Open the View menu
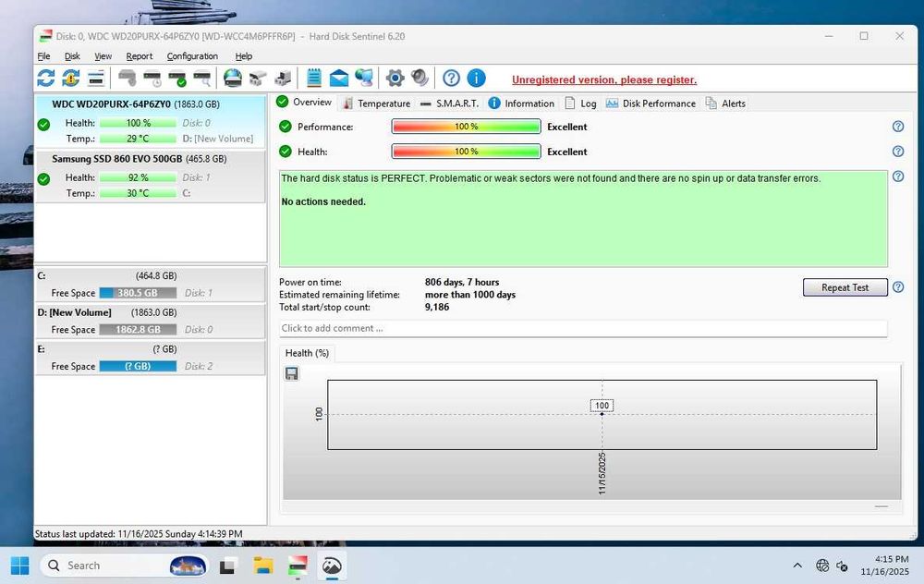 click(103, 56)
